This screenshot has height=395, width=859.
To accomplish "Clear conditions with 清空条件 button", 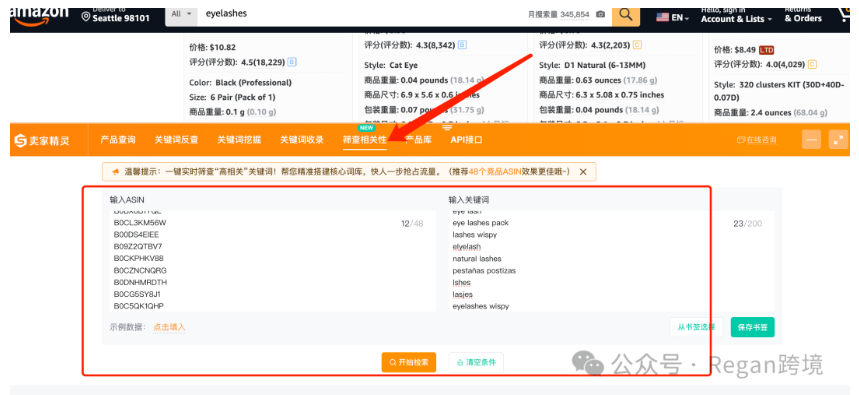I will (x=476, y=362).
